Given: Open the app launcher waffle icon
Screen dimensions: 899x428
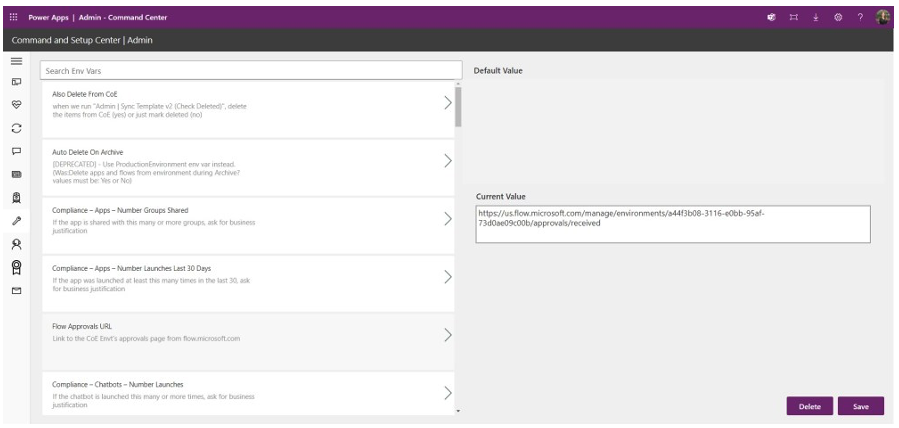Looking at the screenshot, I should [13, 17].
